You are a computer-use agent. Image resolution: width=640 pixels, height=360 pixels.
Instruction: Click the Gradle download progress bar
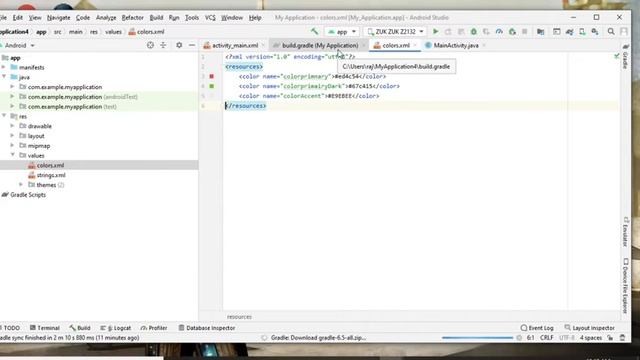[x=477, y=338]
